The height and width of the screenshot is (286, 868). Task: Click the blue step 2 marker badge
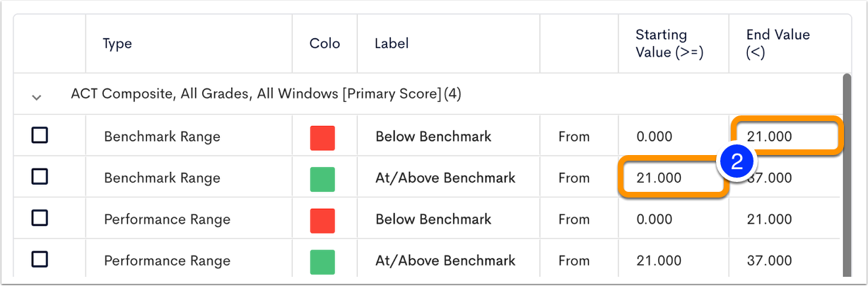coord(736,162)
